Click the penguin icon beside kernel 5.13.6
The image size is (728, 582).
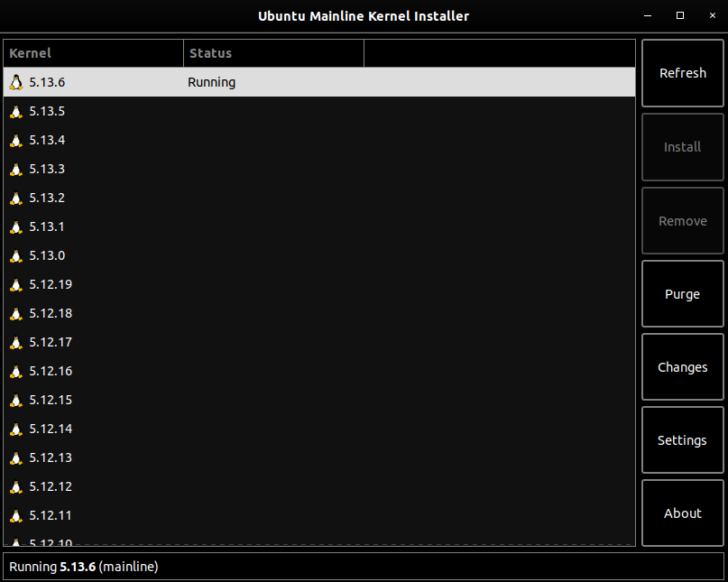pos(16,82)
